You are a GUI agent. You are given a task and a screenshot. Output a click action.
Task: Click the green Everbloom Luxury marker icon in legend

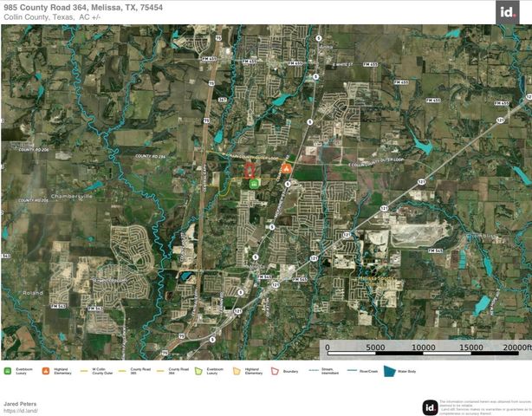coord(8,371)
